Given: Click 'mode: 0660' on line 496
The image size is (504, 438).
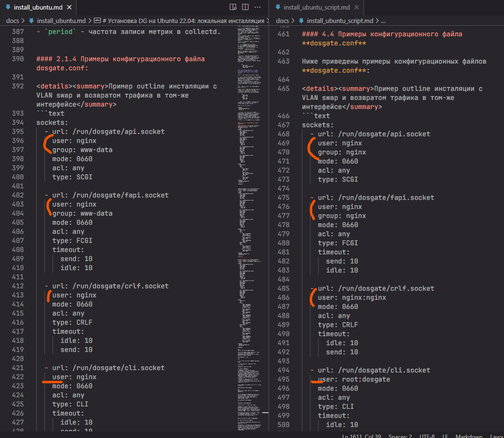Looking at the screenshot, I should point(338,388).
